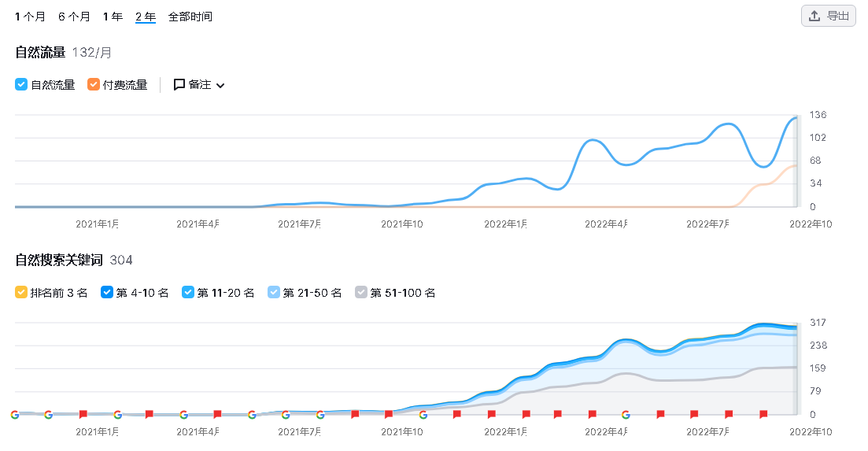Click the first red flag after 2022年7月
This screenshot has height=451, width=868.
(x=729, y=414)
